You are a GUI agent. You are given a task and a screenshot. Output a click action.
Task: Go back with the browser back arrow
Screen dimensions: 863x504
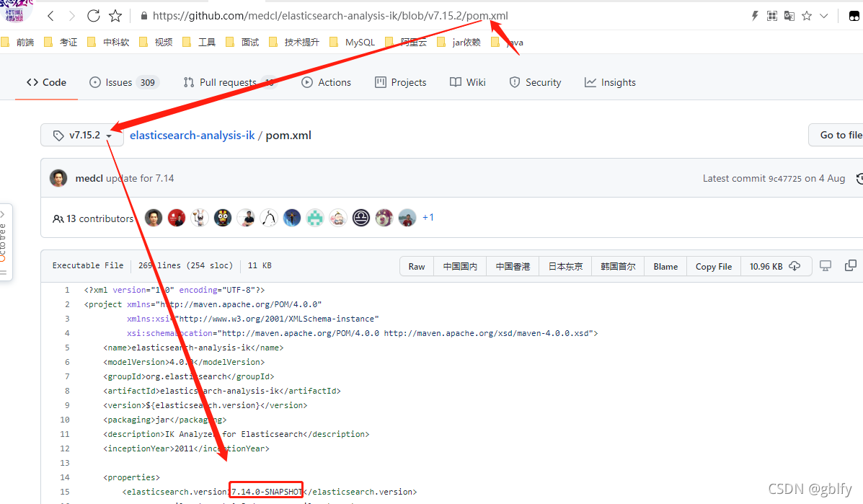click(50, 16)
